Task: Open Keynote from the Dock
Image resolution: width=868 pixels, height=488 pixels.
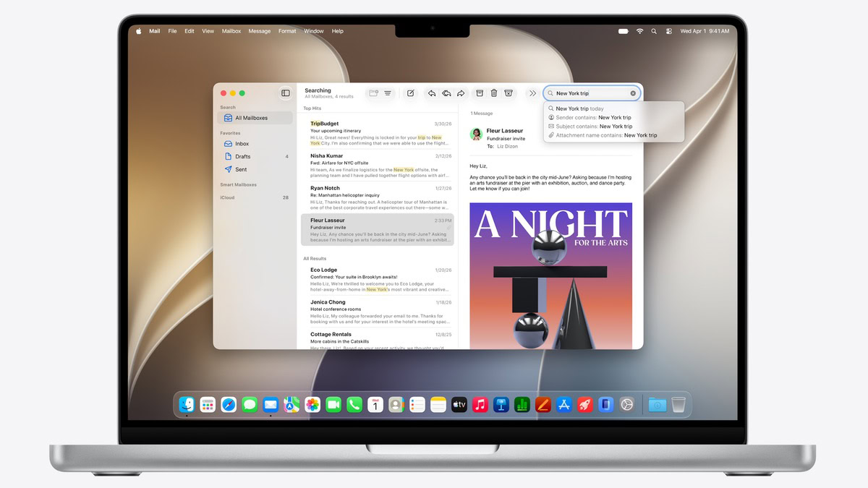Action: pyautogui.click(x=501, y=404)
